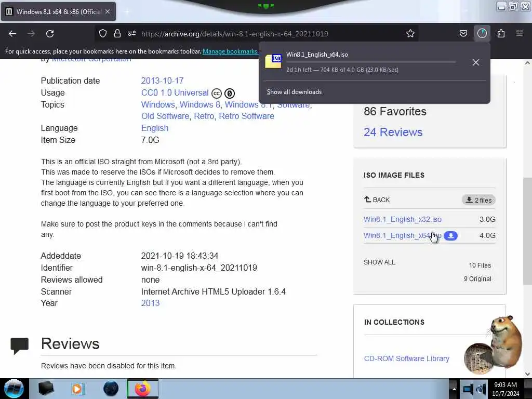
Task: Download all with the 2 files button
Action: click(478, 200)
